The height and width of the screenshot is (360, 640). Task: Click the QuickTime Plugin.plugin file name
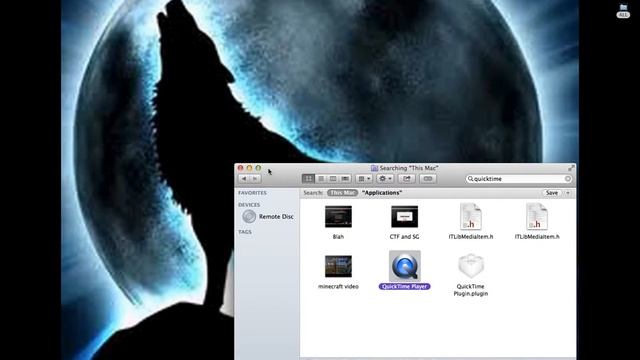[x=471, y=290]
